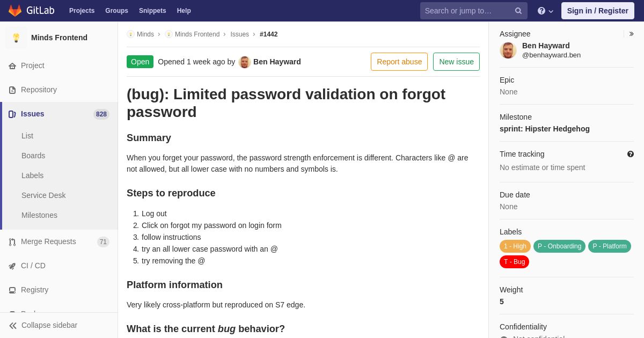
Task: Click the orange 1 - High label
Action: pyautogui.click(x=515, y=246)
